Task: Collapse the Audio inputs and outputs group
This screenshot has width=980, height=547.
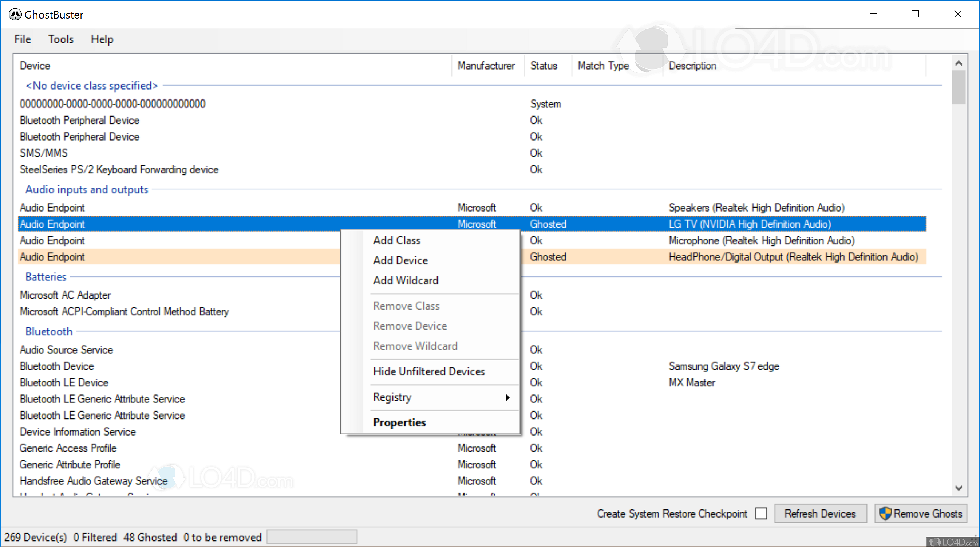Action: tap(87, 190)
